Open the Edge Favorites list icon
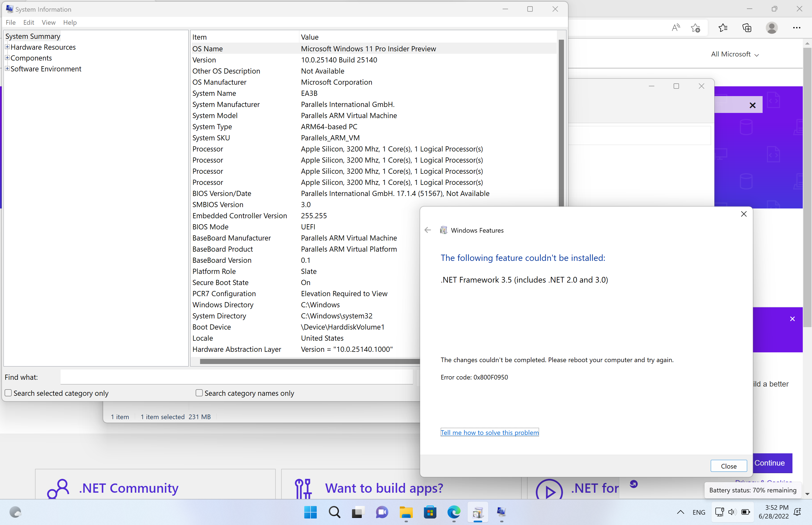Screen dimensions: 812x525 tap(723, 28)
